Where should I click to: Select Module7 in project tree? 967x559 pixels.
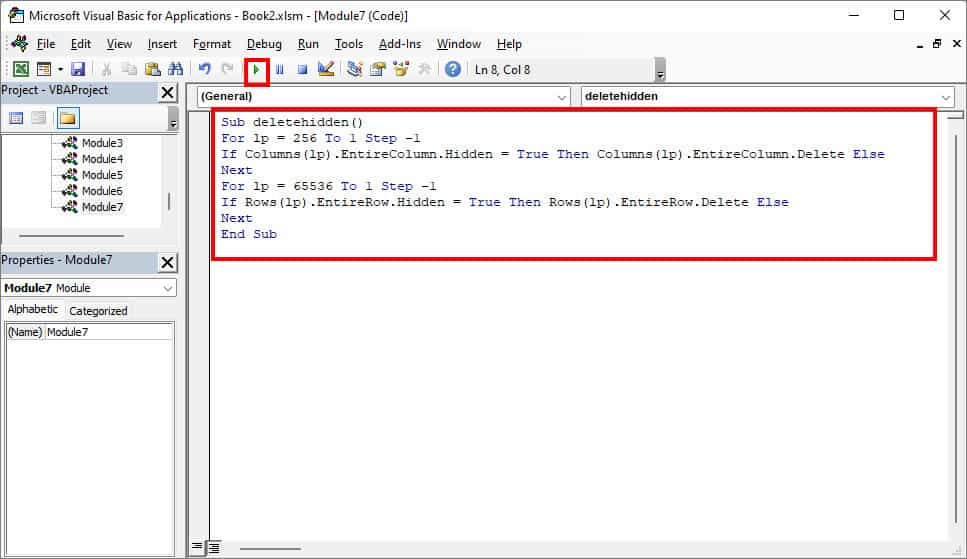pos(102,207)
